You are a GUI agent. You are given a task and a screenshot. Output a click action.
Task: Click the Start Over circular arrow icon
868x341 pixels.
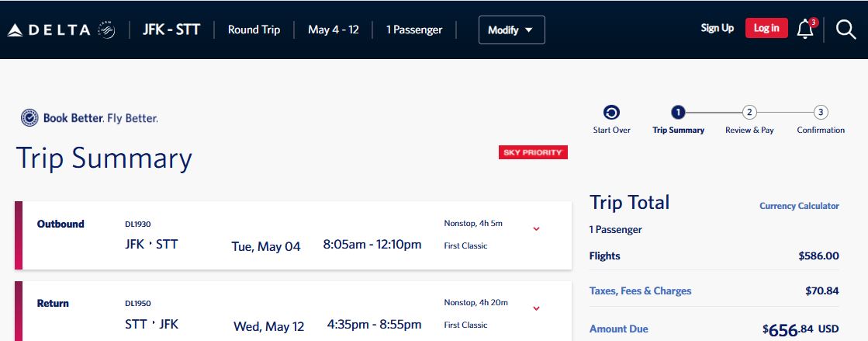click(x=612, y=113)
